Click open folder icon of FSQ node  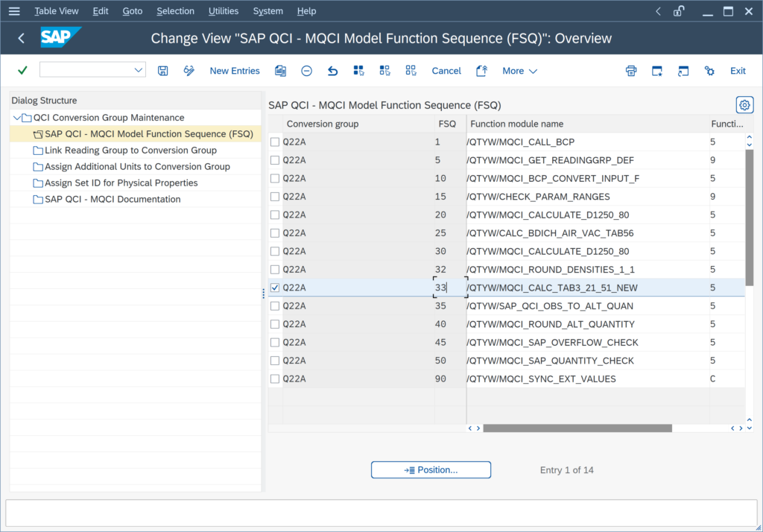point(38,134)
